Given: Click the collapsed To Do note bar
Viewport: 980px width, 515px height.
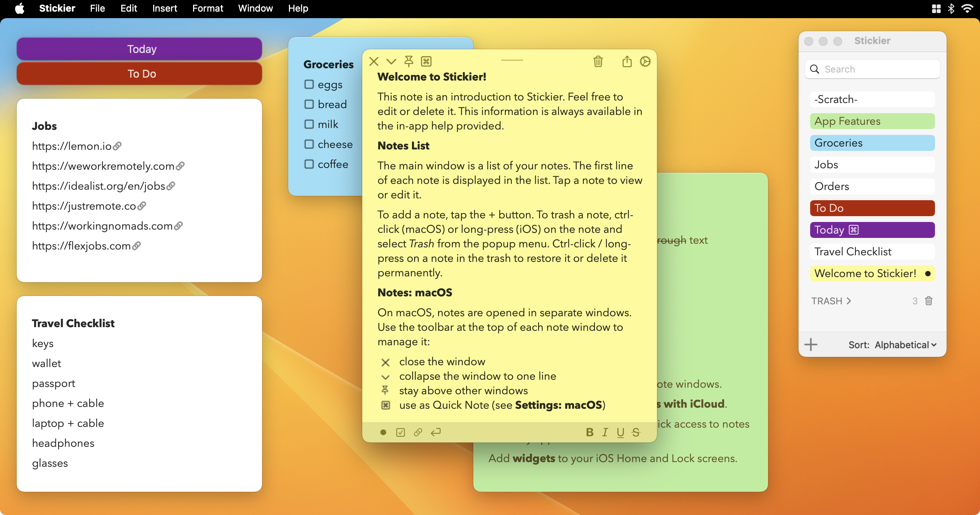Looking at the screenshot, I should [139, 73].
